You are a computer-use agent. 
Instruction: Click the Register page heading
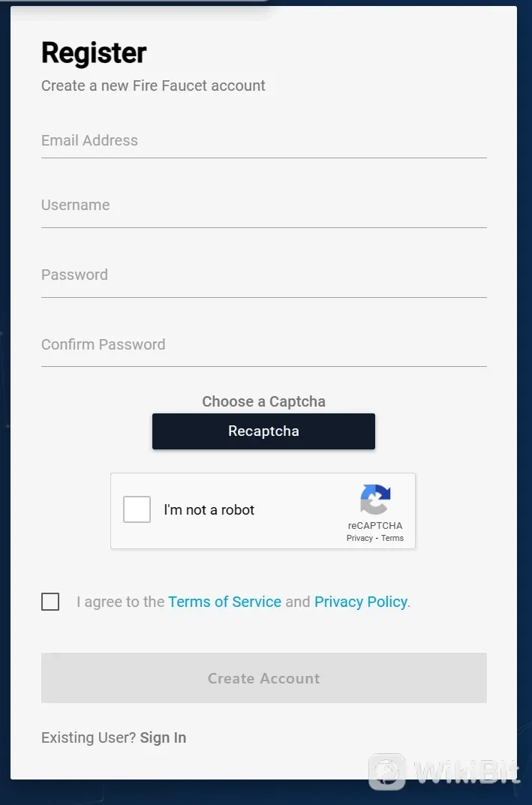93,53
